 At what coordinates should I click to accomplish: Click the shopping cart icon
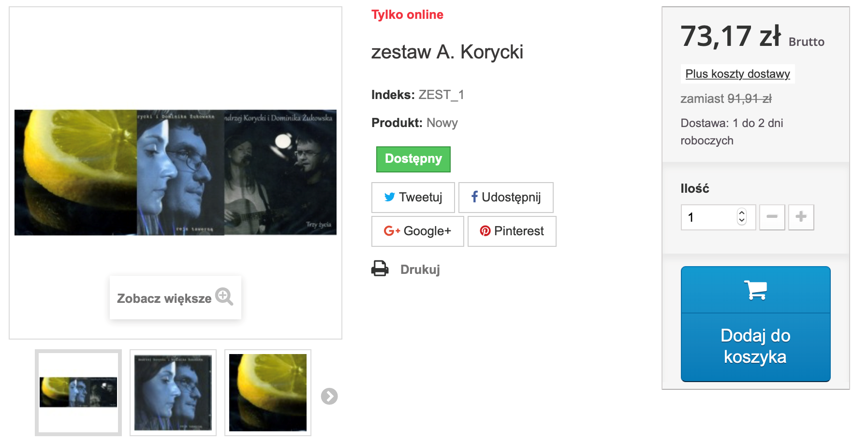755,290
